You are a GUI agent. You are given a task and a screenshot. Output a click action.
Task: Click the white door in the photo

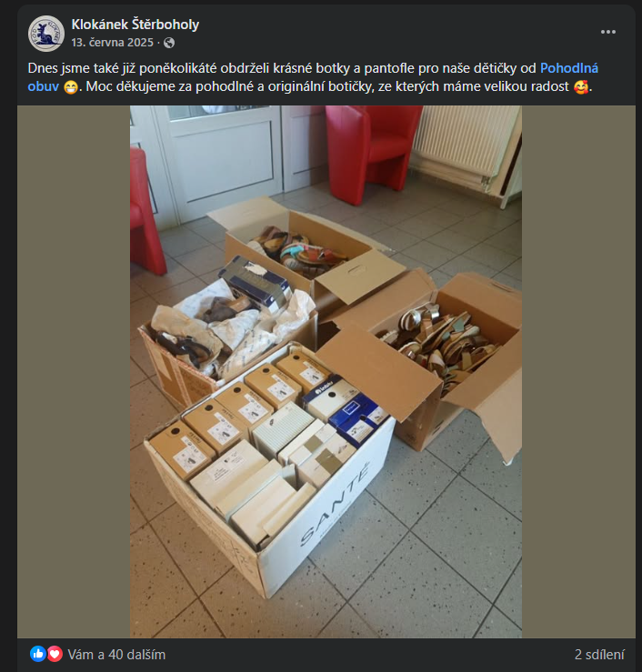(x=218, y=163)
